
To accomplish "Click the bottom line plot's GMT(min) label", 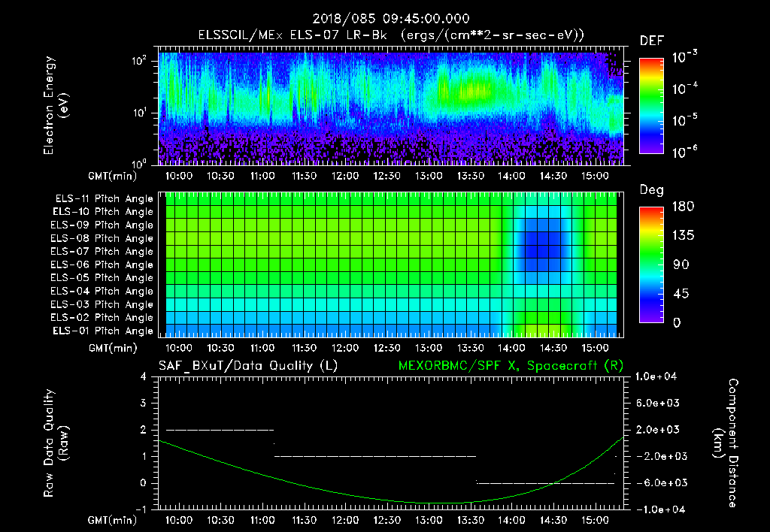I will pyautogui.click(x=113, y=520).
